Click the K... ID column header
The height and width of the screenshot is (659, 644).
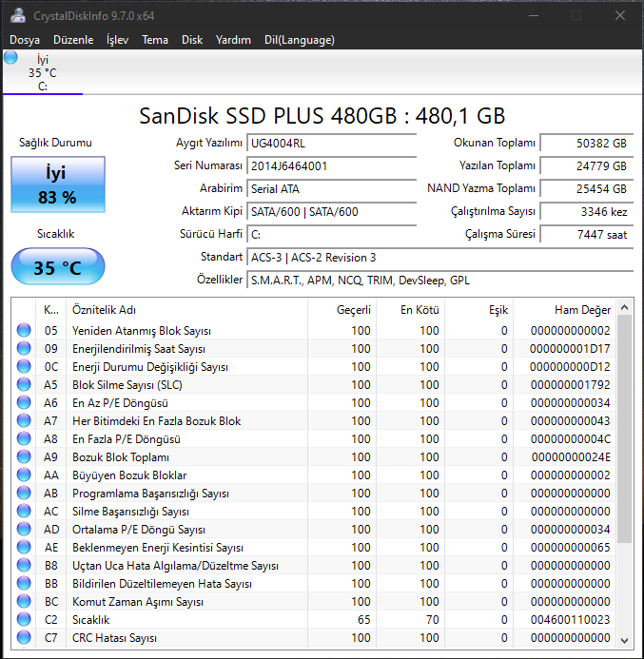tap(50, 310)
